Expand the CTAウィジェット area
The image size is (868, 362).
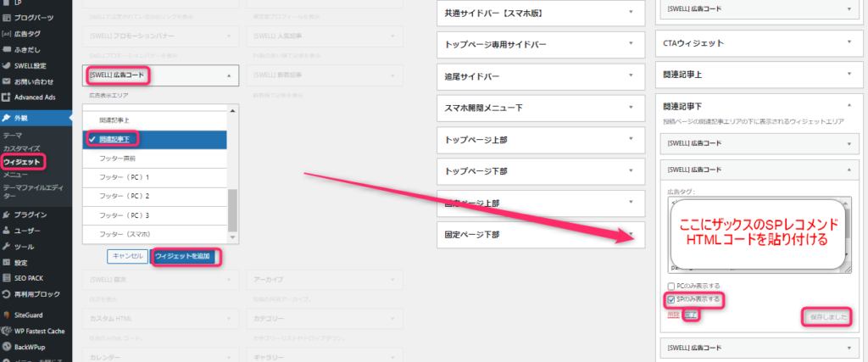759,41
